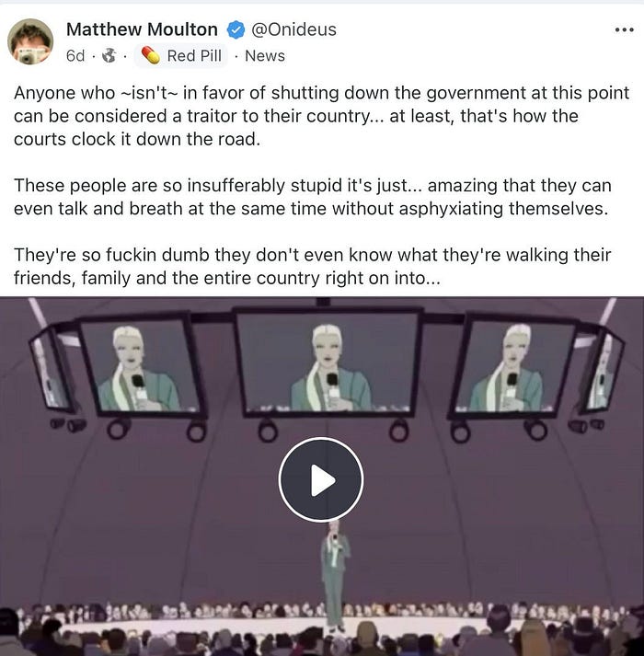Click the blue verified checkmark badge
The width and height of the screenshot is (644, 656).
coord(236,29)
